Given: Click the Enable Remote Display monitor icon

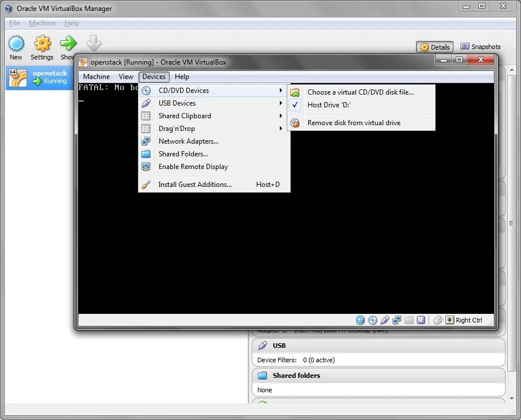Looking at the screenshot, I should click(x=146, y=167).
